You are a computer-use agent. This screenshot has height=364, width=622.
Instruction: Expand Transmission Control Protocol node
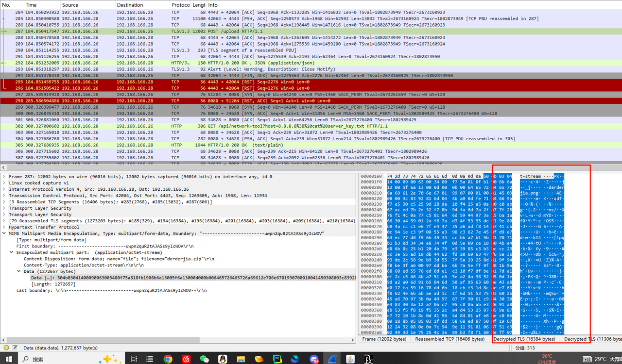[x=4, y=196]
